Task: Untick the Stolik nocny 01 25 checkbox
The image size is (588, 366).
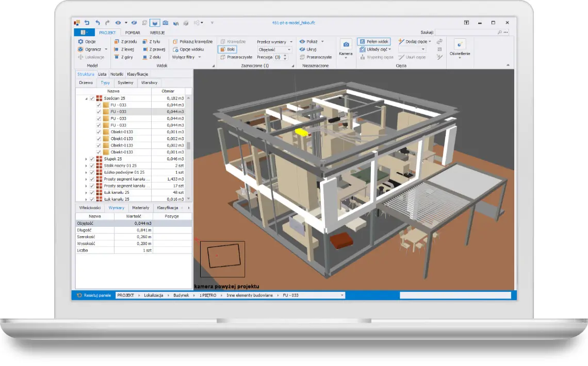Action: [92, 166]
